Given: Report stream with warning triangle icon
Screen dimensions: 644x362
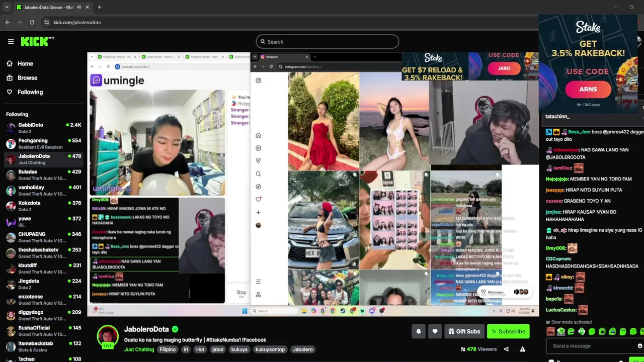Looking at the screenshot, I should click(522, 349).
